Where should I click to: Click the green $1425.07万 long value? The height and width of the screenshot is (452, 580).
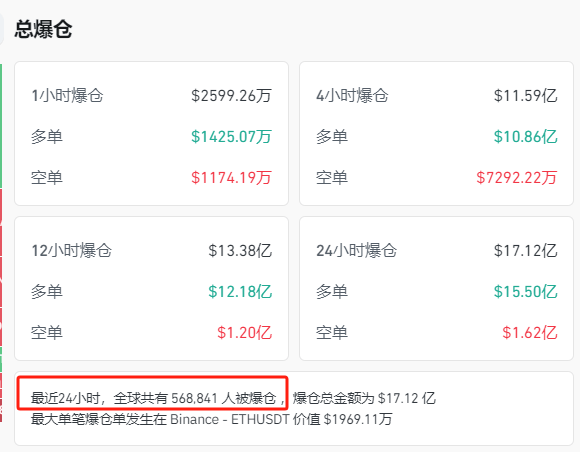pyautogui.click(x=232, y=136)
